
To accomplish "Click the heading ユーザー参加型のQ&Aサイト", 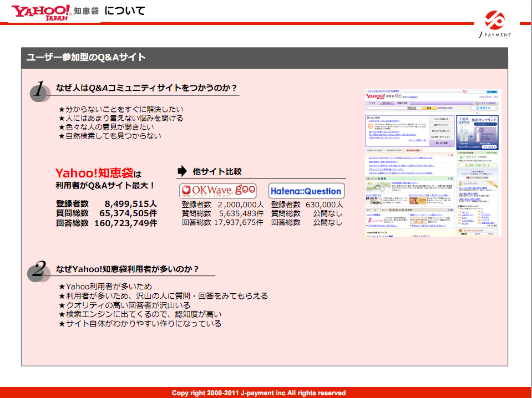I will coord(86,57).
